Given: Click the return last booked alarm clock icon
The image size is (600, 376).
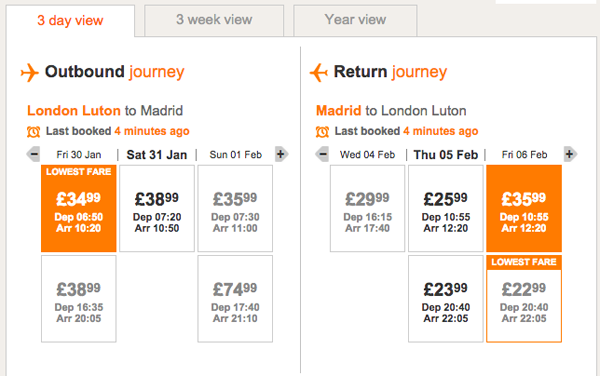Looking at the screenshot, I should [x=322, y=132].
